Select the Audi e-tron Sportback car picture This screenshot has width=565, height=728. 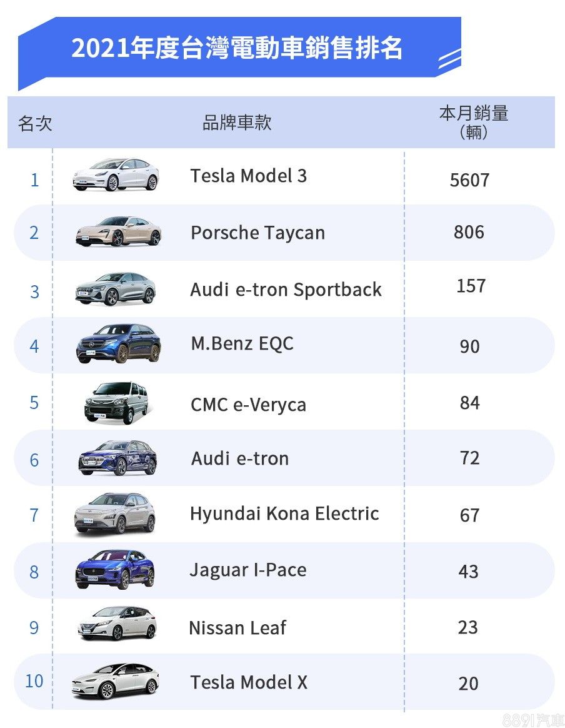coord(115,288)
